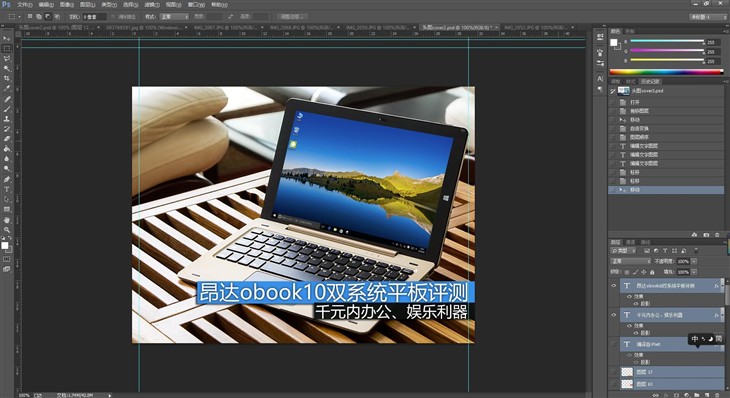Click the feather value input field
This screenshot has height=398, width=730.
coord(95,16)
